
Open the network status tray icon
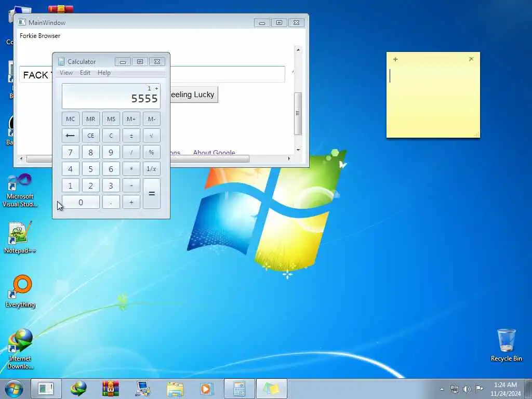coord(454,389)
